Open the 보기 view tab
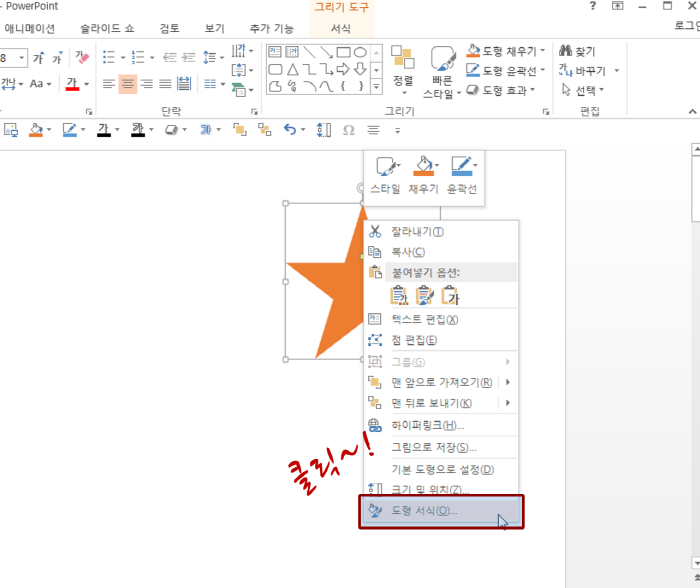The height and width of the screenshot is (588, 700). pos(214,29)
